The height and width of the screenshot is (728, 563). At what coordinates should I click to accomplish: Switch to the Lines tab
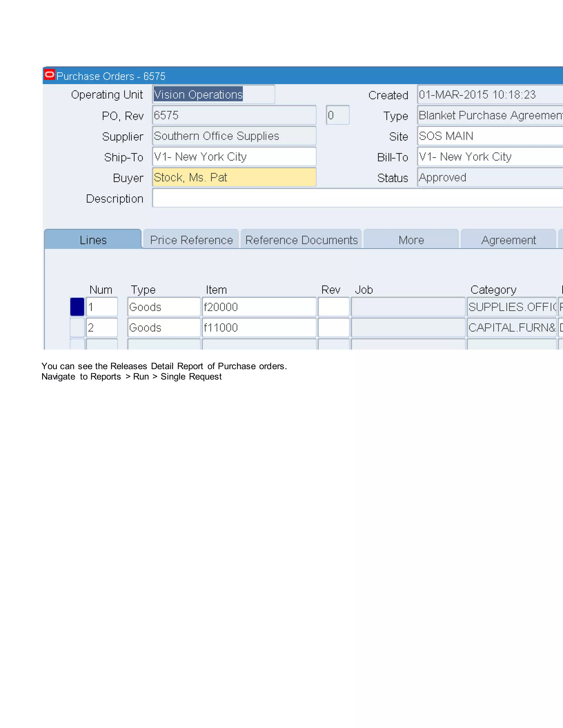(x=93, y=239)
